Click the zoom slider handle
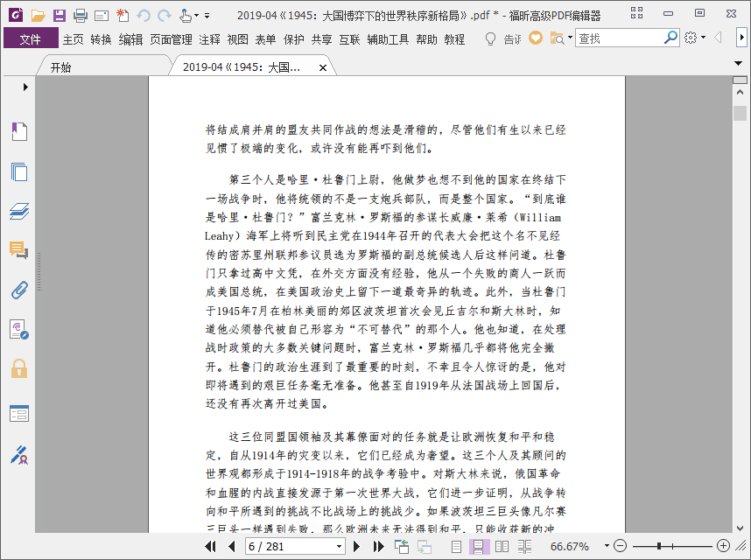 [659, 546]
